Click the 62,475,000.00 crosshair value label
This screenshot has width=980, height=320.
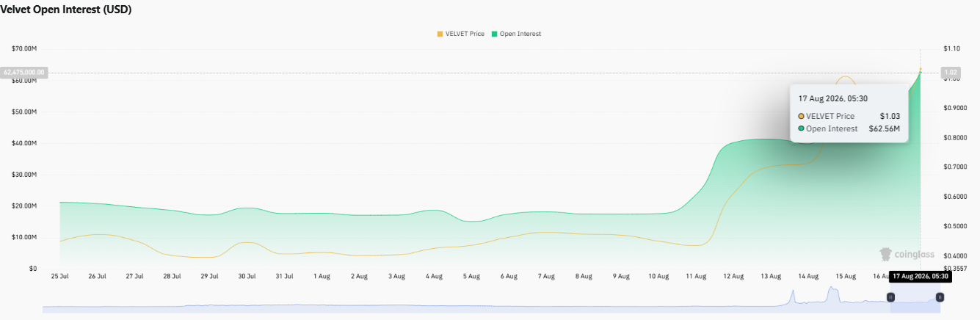point(24,73)
